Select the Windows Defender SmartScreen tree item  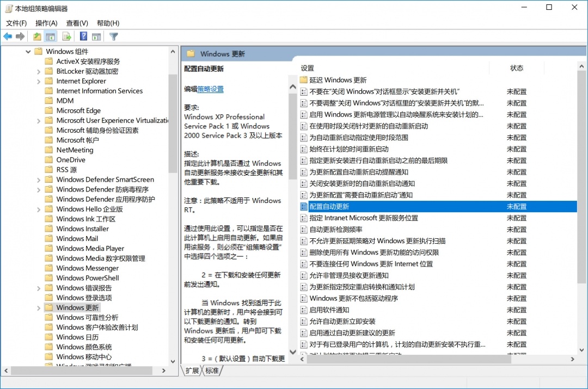pyautogui.click(x=106, y=179)
